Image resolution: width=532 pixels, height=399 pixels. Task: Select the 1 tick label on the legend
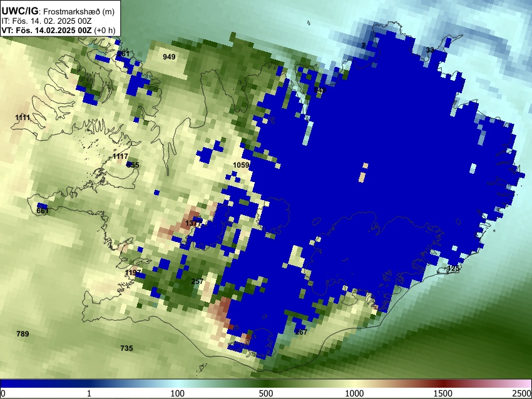[x=89, y=393]
